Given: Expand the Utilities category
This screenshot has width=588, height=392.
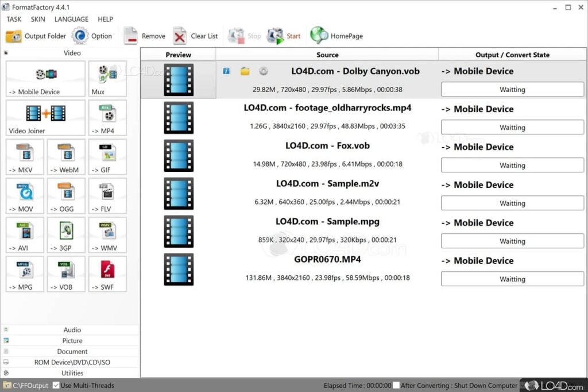Looking at the screenshot, I should (72, 373).
